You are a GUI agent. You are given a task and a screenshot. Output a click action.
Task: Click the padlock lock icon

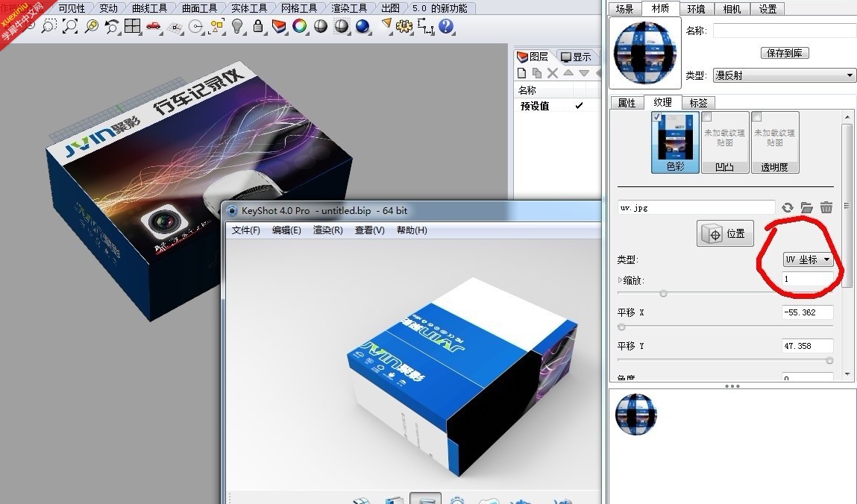pyautogui.click(x=258, y=25)
